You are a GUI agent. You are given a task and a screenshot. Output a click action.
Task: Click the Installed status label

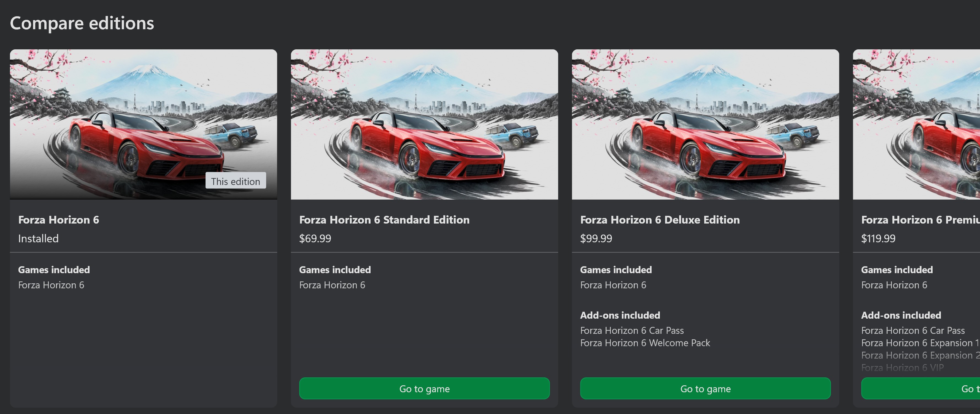pyautogui.click(x=38, y=239)
